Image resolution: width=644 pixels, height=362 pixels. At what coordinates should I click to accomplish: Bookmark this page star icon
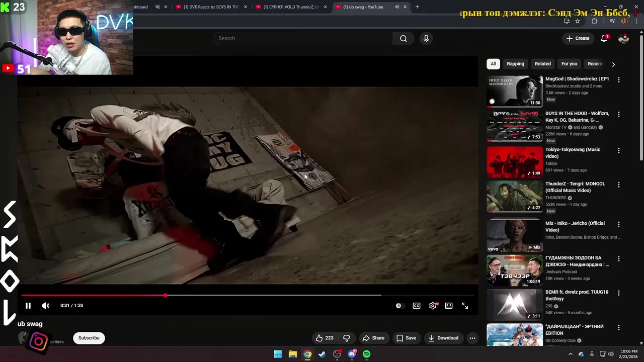[578, 21]
